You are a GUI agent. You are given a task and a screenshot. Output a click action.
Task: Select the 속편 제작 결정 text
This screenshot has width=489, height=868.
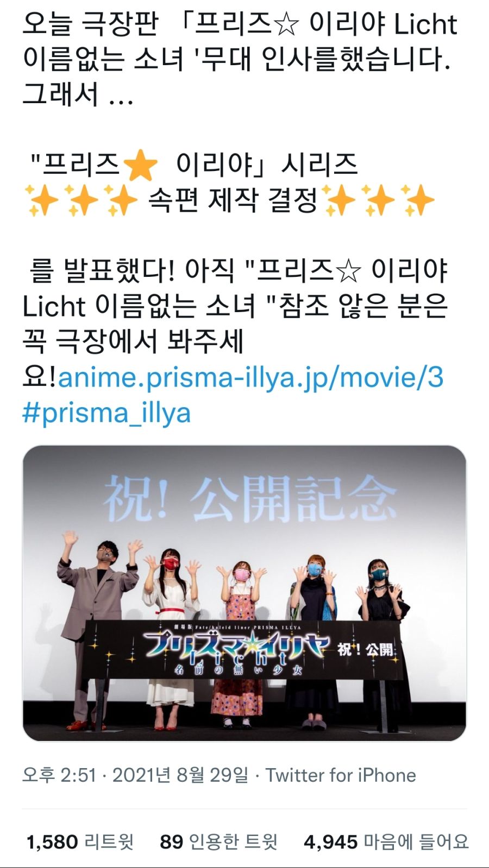[x=233, y=200]
